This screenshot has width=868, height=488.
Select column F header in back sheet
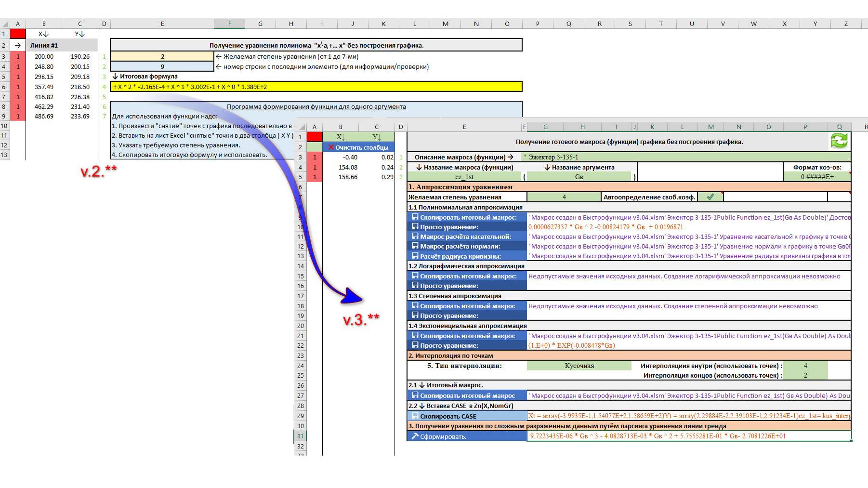click(229, 24)
